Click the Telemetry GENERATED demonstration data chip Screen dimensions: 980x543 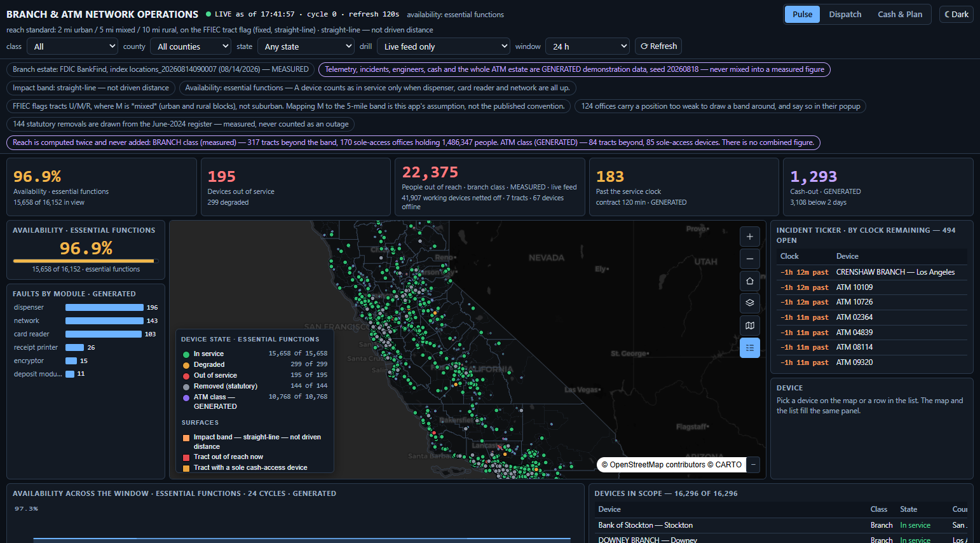tap(575, 69)
